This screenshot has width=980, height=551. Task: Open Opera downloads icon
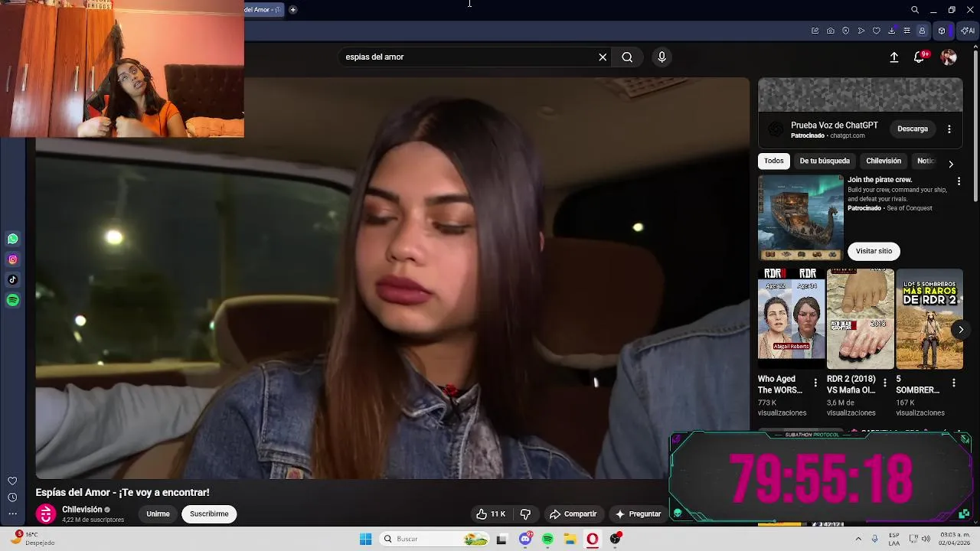892,31
